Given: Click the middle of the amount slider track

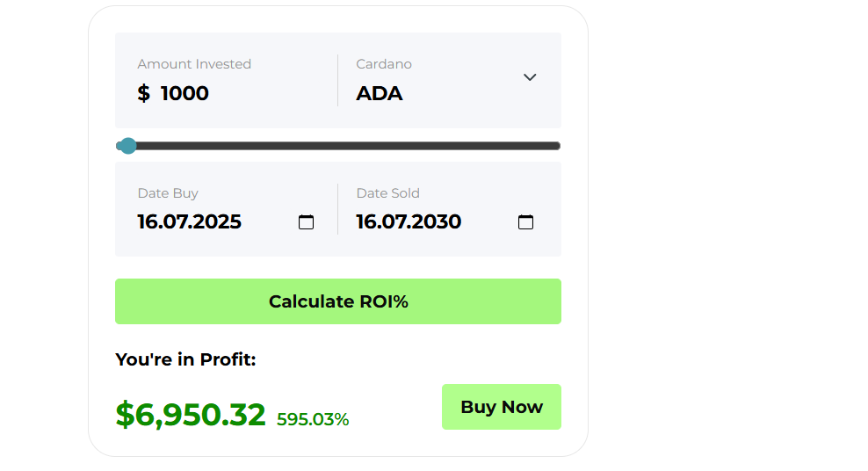Looking at the screenshot, I should 338,146.
